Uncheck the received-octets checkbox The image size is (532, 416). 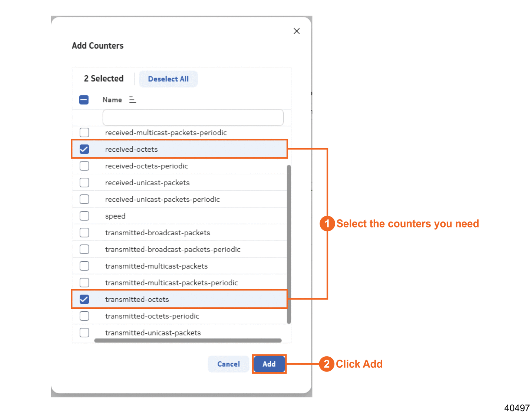85,149
